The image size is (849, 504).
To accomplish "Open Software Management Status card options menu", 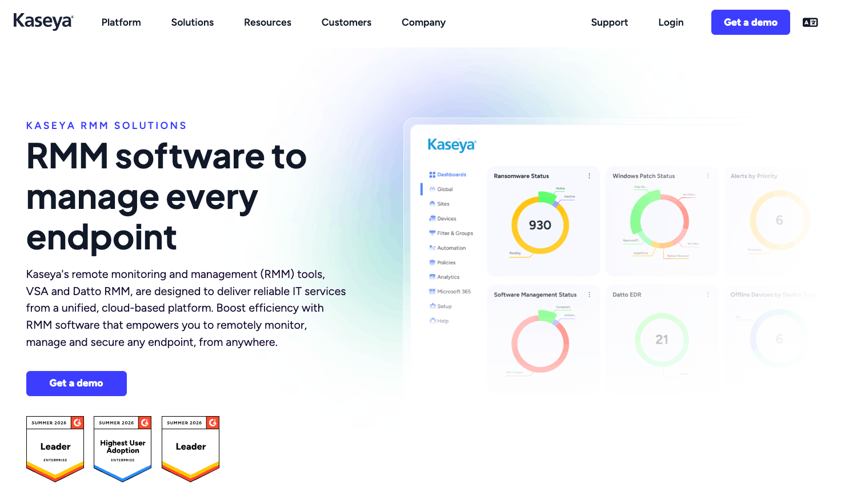I will point(590,295).
